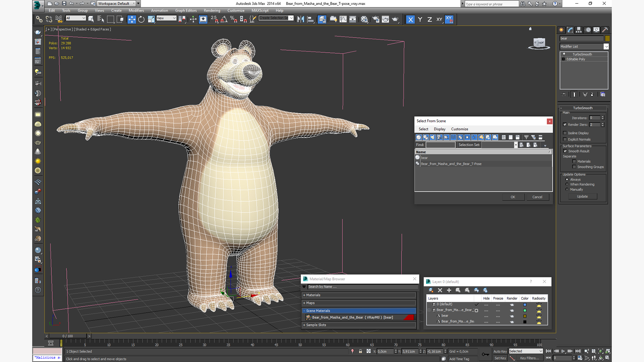Toggle selection lock padlock in status bar

coord(360,351)
